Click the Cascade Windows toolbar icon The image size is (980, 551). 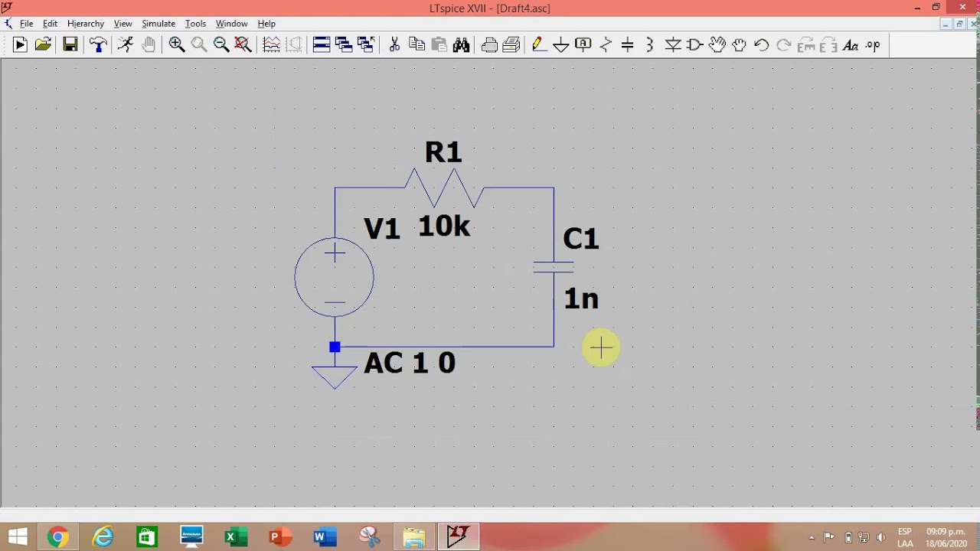click(344, 45)
